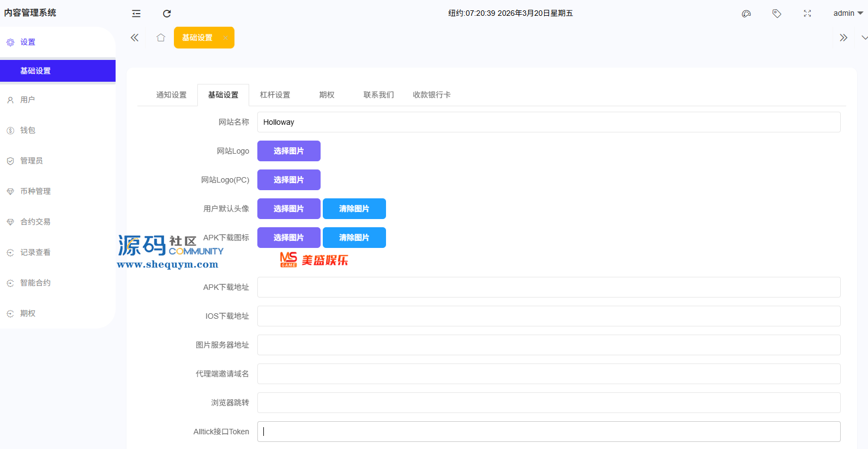868x449 pixels.
Task: Click the 网站名称 input field
Action: (548, 122)
